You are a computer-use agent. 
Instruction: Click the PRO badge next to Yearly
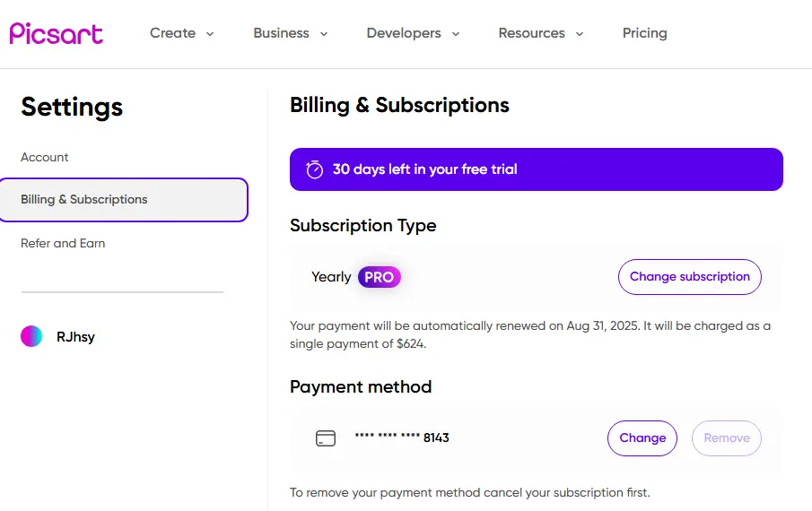click(379, 277)
